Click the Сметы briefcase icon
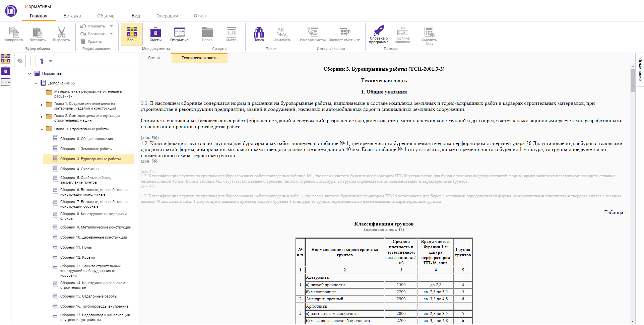 coord(155,34)
